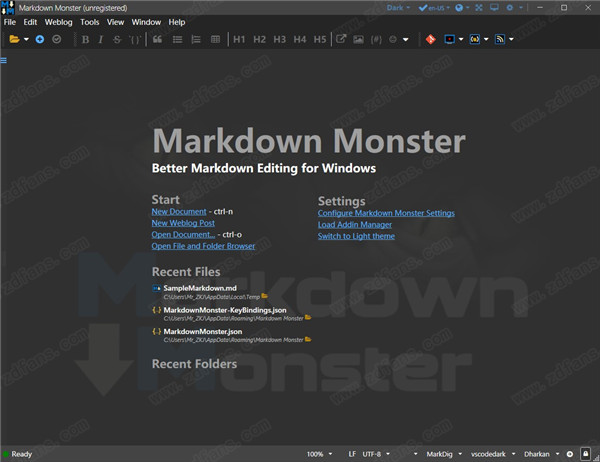Viewport: 600px width, 462px height.
Task: Open the Dark theme selector in title bar
Action: 398,8
